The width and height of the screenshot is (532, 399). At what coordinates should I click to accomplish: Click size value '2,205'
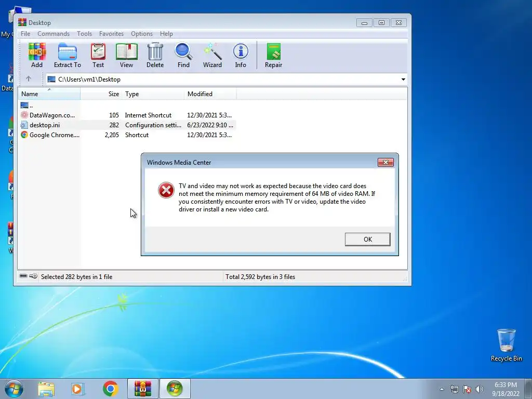coord(112,135)
